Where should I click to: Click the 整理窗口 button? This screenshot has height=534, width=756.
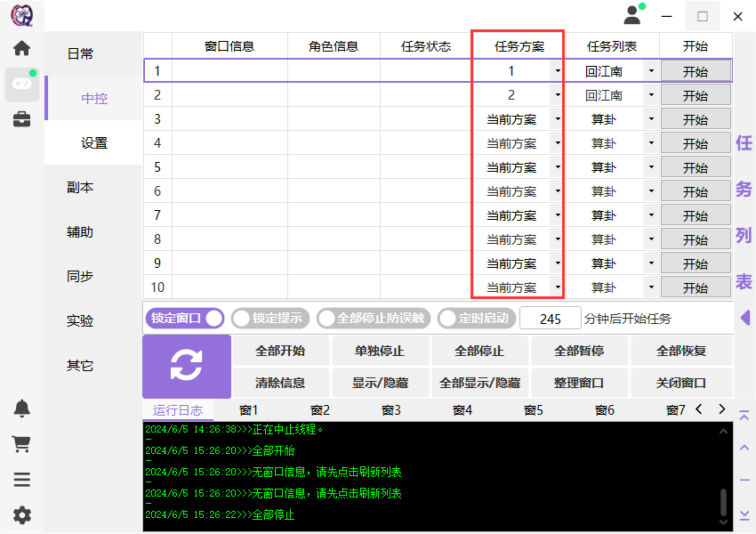pos(579,383)
